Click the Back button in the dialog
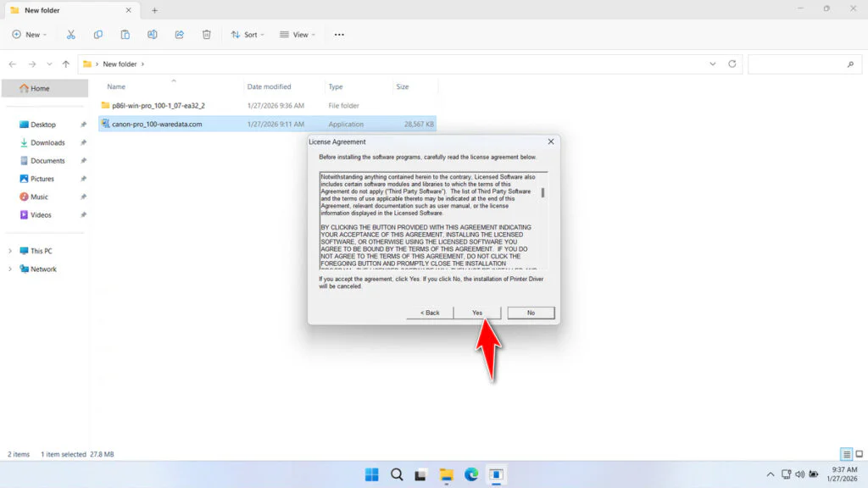 tap(429, 312)
